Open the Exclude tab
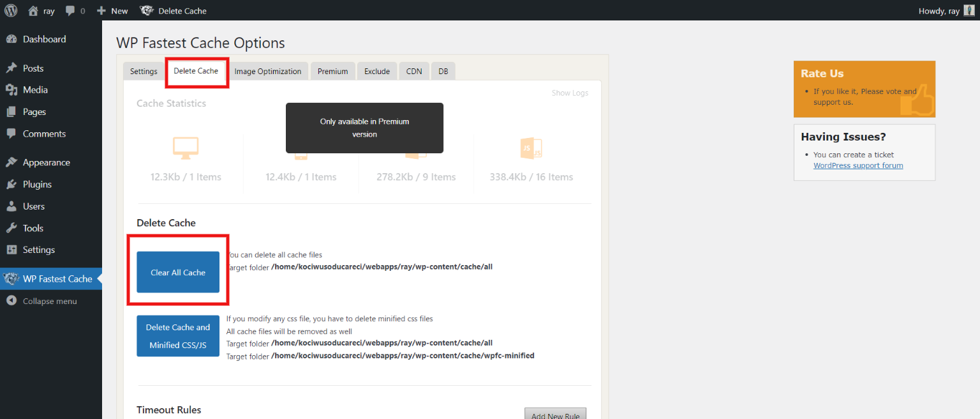Screen dimensions: 980x419 tap(377, 71)
